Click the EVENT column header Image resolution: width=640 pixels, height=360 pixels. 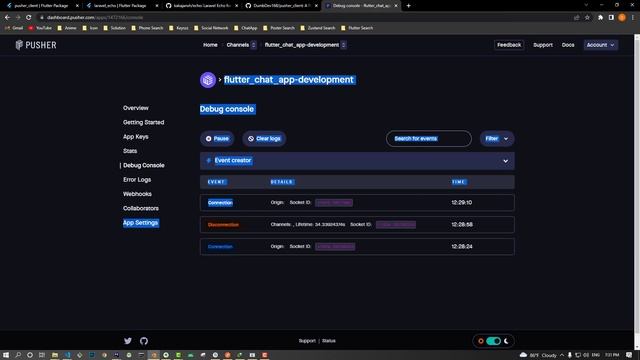click(x=217, y=182)
